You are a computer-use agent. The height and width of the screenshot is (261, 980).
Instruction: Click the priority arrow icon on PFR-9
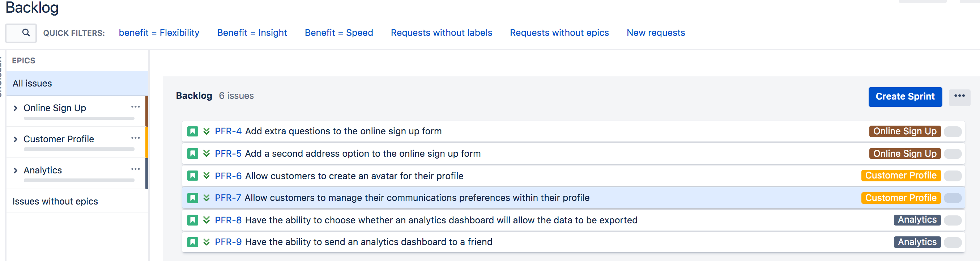click(x=206, y=242)
